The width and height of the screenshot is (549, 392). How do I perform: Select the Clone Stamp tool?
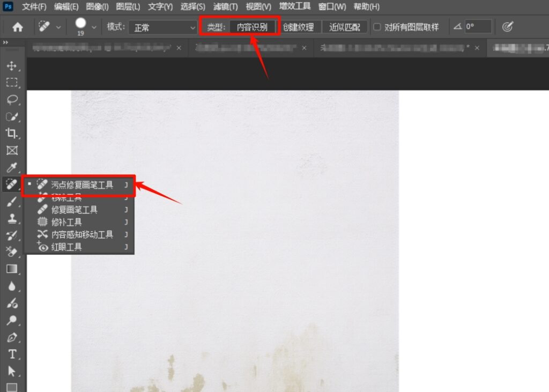pos(12,218)
